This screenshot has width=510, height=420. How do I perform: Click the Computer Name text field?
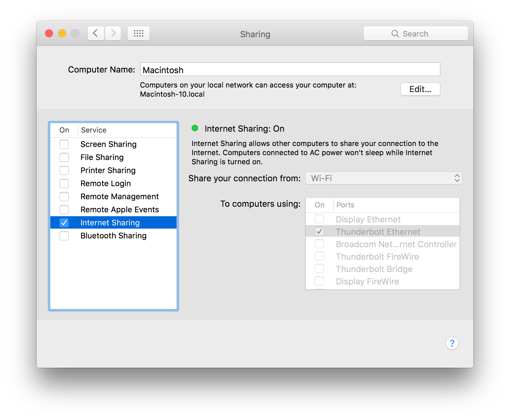[290, 70]
